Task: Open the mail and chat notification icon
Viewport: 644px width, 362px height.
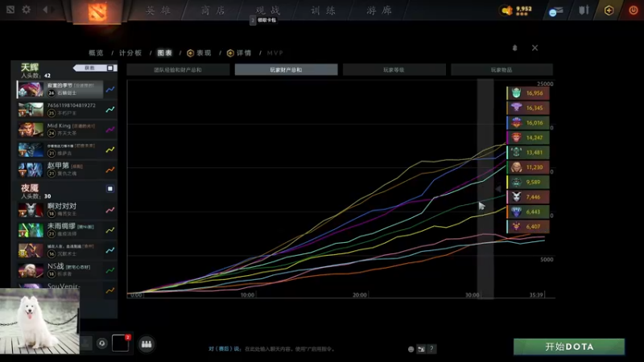Action: [555, 11]
